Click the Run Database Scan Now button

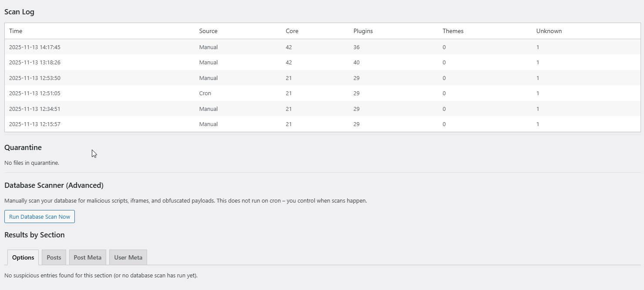click(x=40, y=217)
